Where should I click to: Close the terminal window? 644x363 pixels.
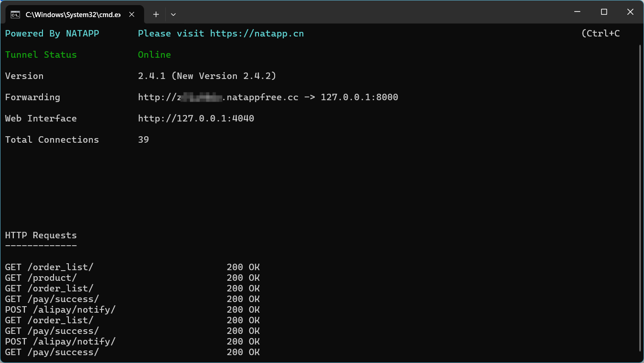[x=630, y=12]
